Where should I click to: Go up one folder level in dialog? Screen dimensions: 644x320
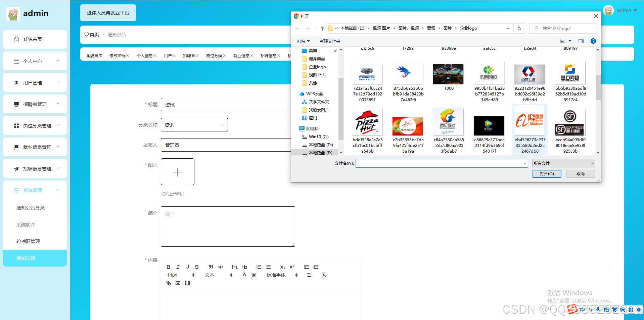tap(322, 28)
